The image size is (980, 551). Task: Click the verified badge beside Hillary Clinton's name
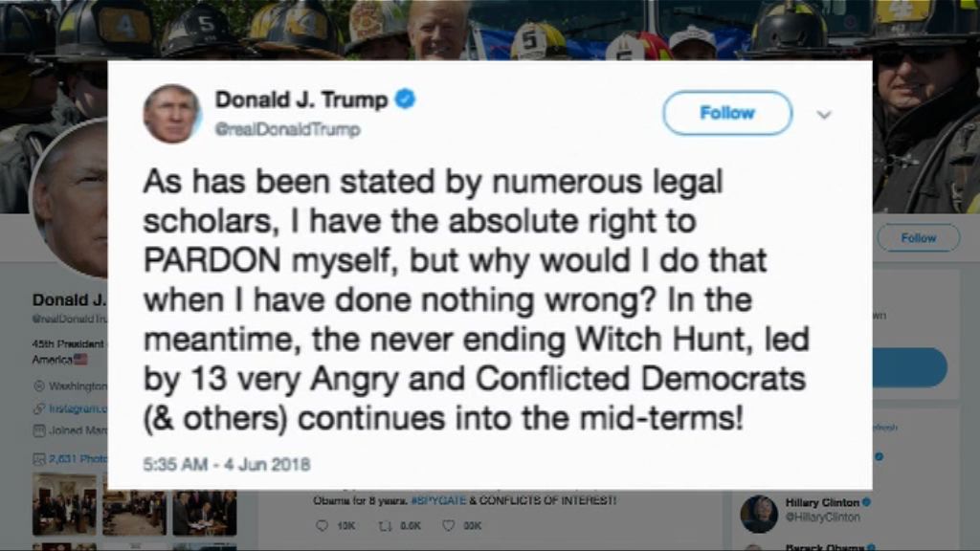pyautogui.click(x=866, y=502)
